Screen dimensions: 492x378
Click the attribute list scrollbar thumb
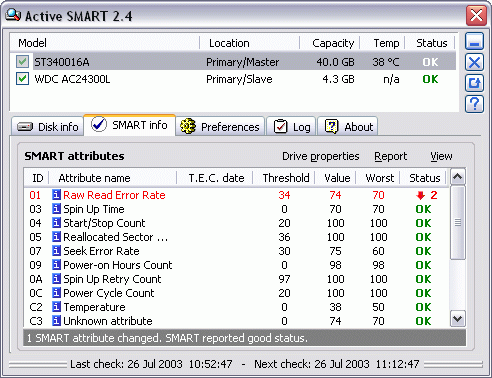(x=457, y=222)
